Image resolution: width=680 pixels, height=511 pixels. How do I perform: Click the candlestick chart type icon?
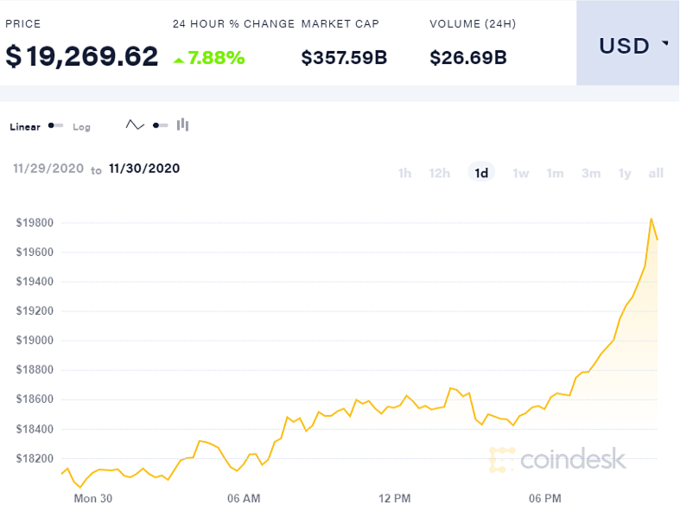(183, 125)
